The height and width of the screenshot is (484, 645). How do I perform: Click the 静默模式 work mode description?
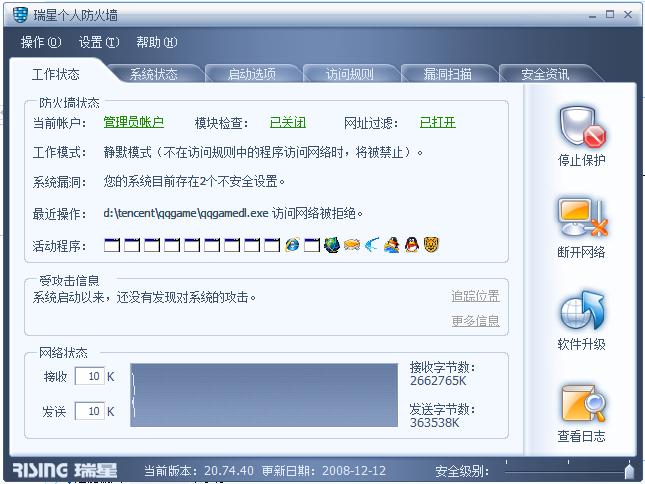coord(263,152)
